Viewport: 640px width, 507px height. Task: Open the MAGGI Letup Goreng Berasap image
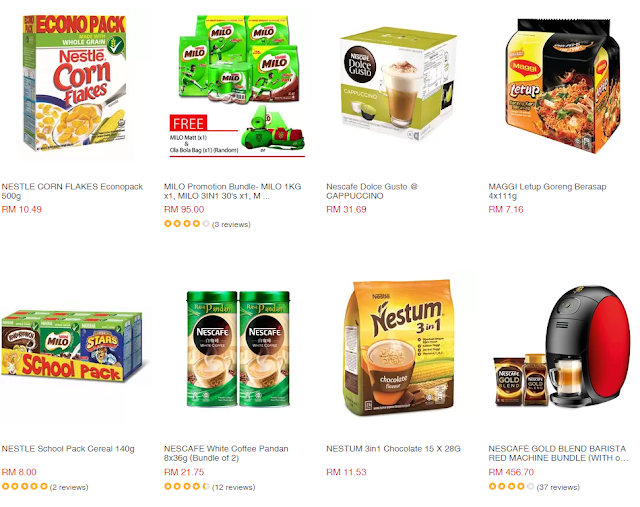tap(562, 86)
